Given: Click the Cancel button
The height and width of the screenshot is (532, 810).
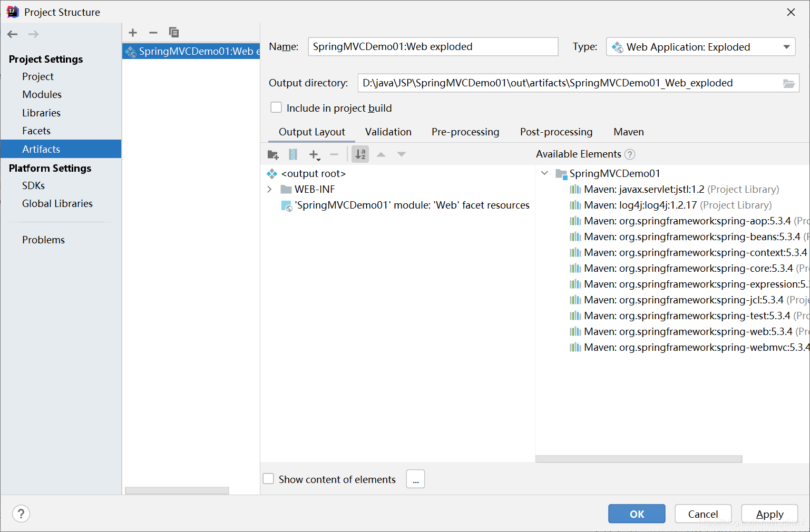Looking at the screenshot, I should point(703,514).
